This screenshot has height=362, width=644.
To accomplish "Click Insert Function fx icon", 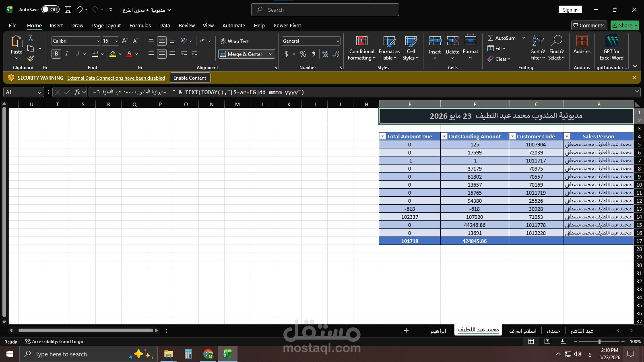I will pos(77,92).
